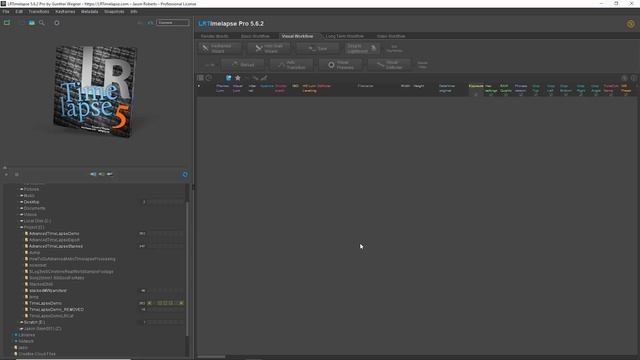Click the star icon in the table toolbar

238,78
